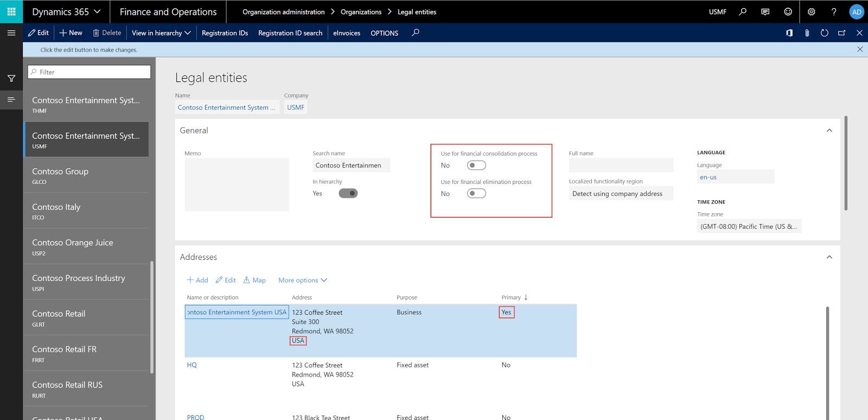This screenshot has width=868, height=420.
Task: Open the AD user profile avatar
Action: tap(857, 11)
